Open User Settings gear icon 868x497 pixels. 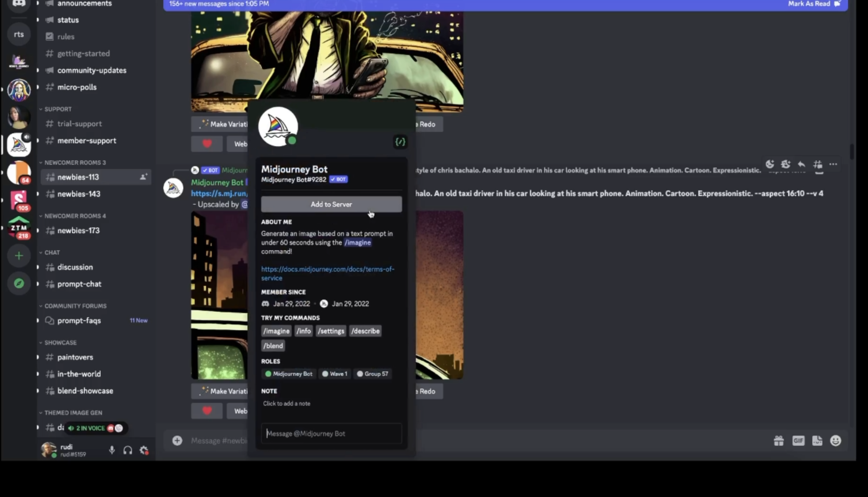coord(144,450)
